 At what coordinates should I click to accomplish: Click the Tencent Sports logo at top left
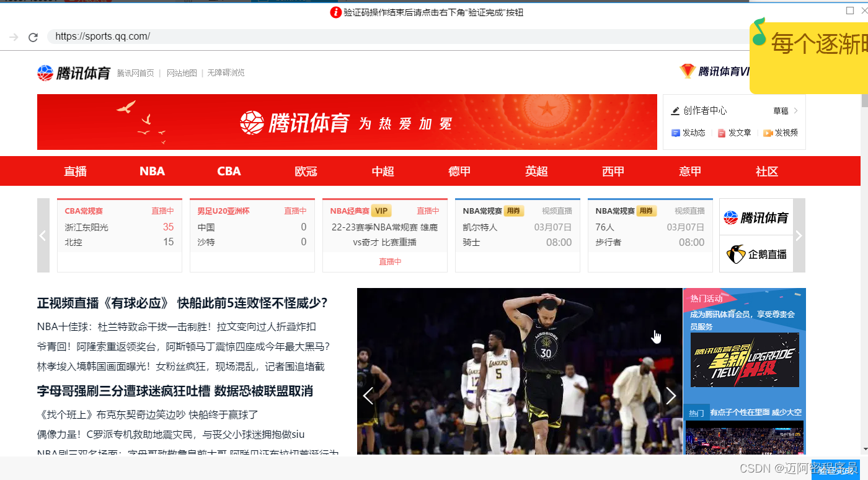tap(74, 73)
